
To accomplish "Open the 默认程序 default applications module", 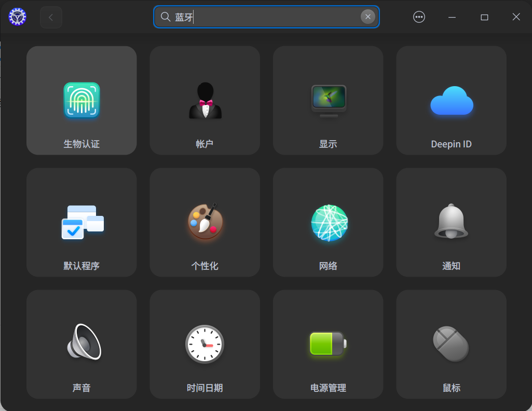I will [x=81, y=223].
